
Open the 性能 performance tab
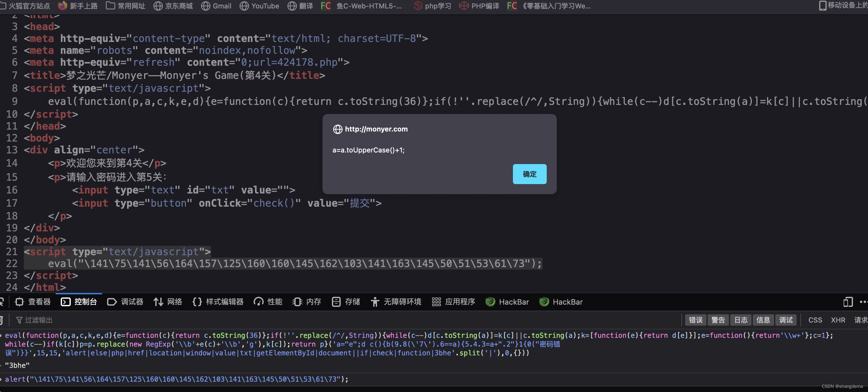(268, 302)
